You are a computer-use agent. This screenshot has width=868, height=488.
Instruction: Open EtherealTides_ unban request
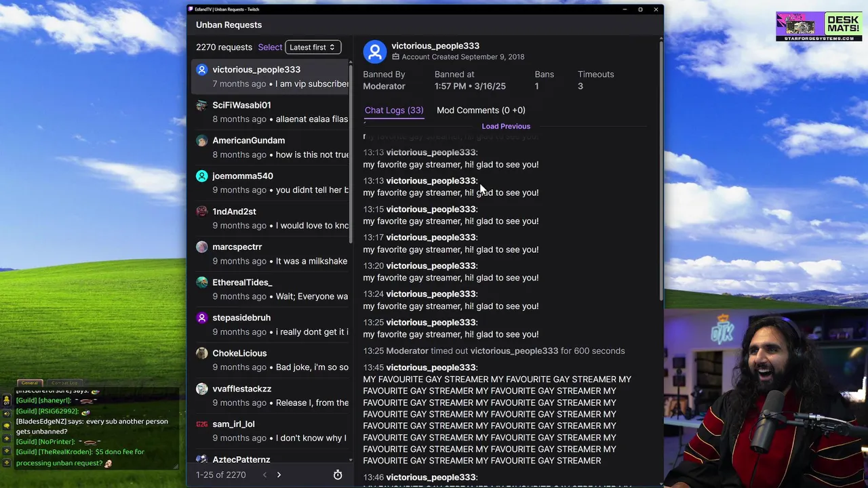pos(270,289)
